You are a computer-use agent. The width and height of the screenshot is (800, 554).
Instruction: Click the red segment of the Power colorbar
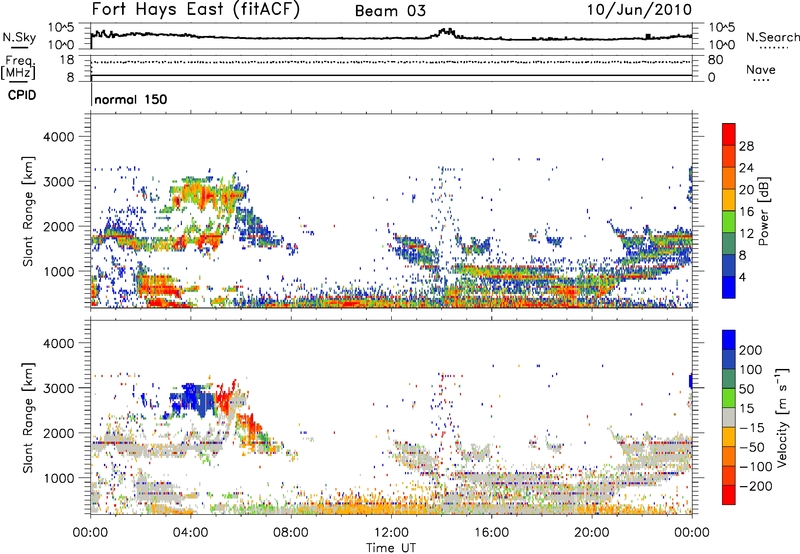(729, 135)
